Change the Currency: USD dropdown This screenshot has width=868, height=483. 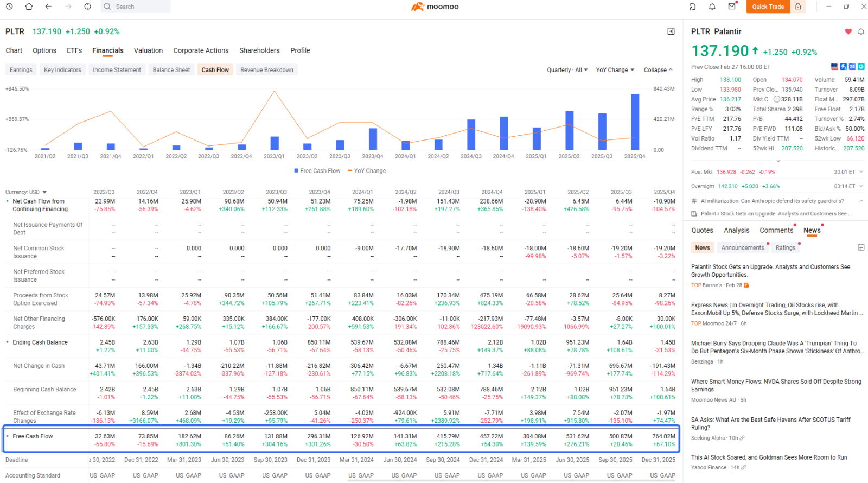tap(26, 192)
